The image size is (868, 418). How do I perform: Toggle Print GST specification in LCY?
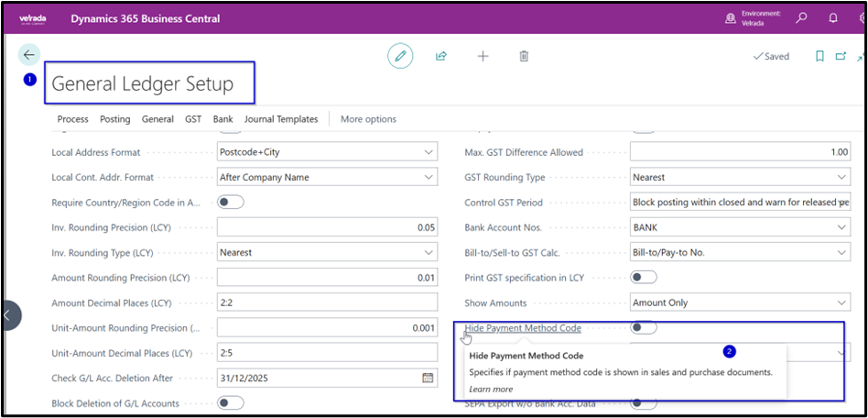coord(644,277)
